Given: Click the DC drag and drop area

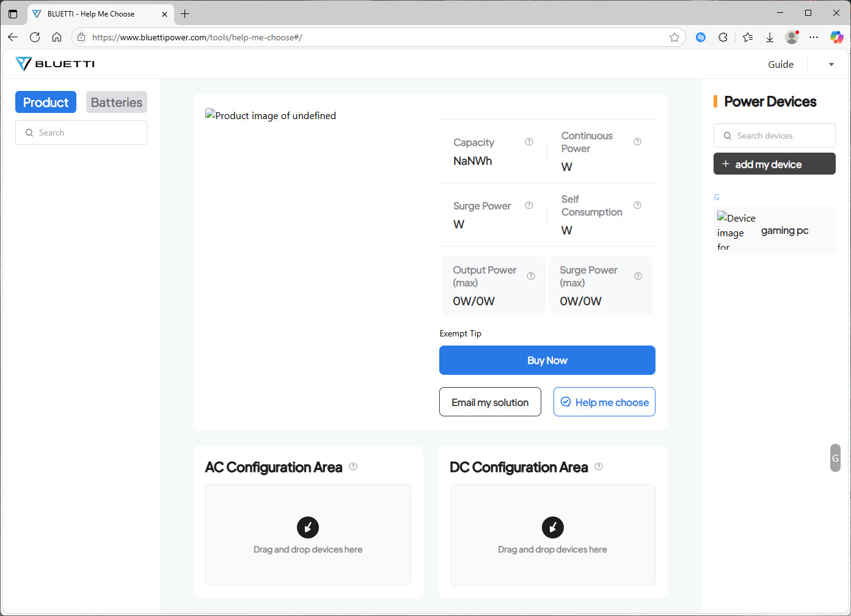Looking at the screenshot, I should tap(553, 535).
